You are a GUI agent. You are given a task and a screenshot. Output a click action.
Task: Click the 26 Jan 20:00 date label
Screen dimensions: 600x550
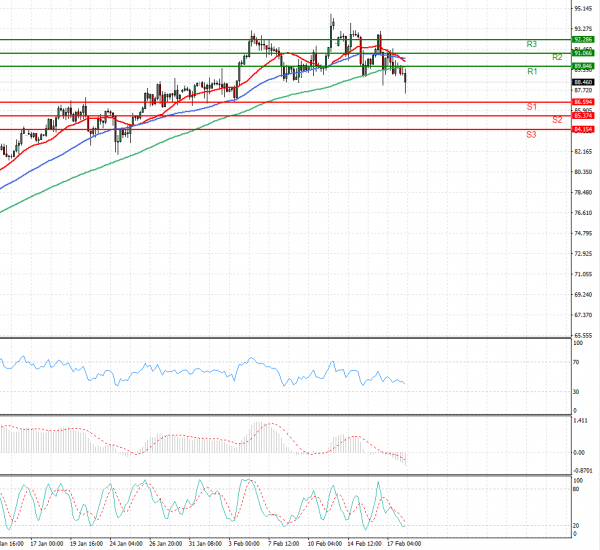pos(165,543)
